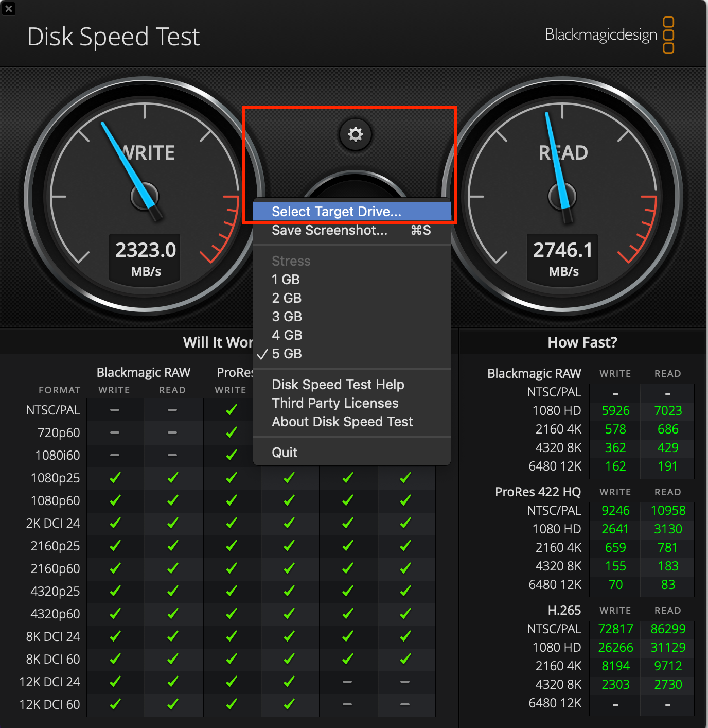Click the Disk Speed Test title
This screenshot has height=728, width=708.
click(x=113, y=37)
